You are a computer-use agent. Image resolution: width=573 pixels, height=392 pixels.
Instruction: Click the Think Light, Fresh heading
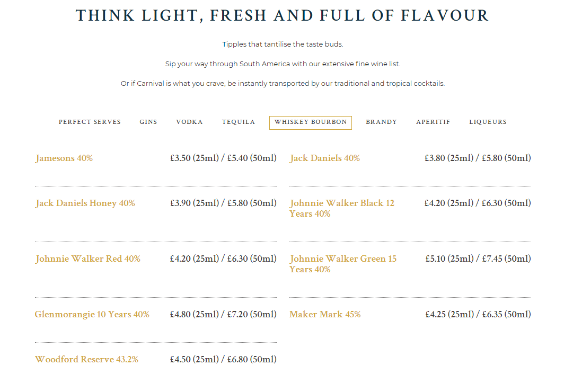pos(283,16)
